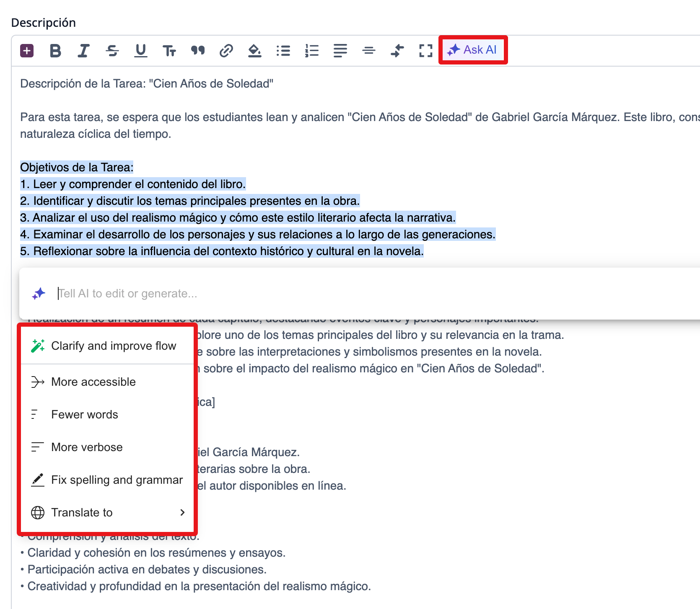Click the purple plus insert block icon

[x=27, y=51]
